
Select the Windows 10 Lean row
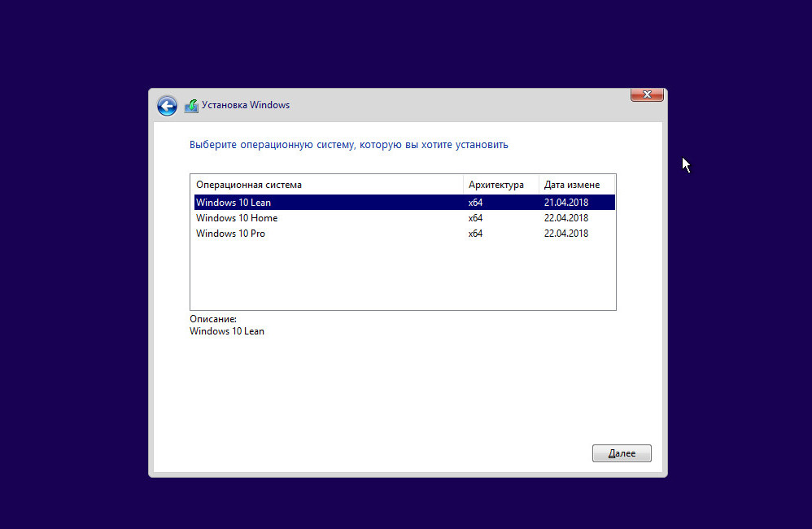[404, 202]
